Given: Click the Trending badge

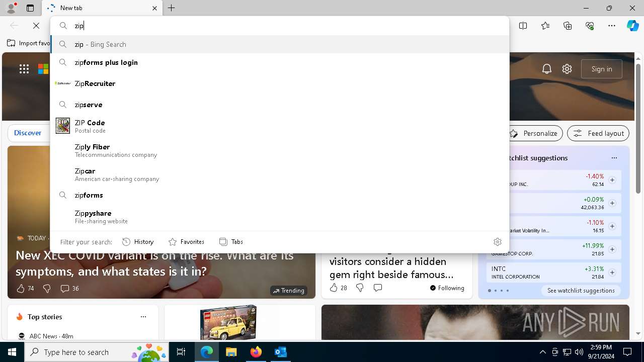Looking at the screenshot, I should click(288, 291).
